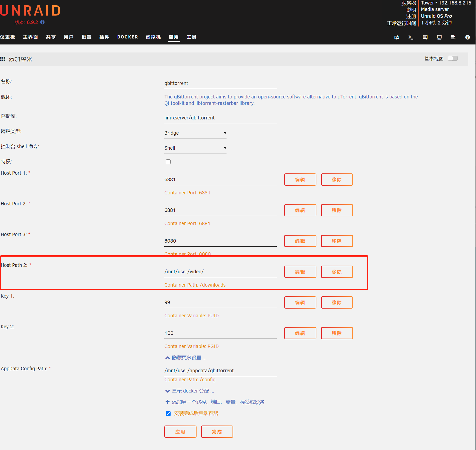Go to the 主界面 tab

[30, 37]
